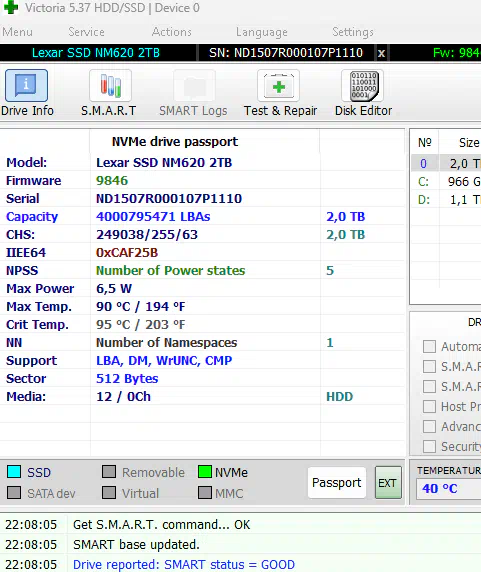Image resolution: width=481 pixels, height=572 pixels.
Task: Click the CHS value 249038/255/63
Action: click(x=147, y=235)
